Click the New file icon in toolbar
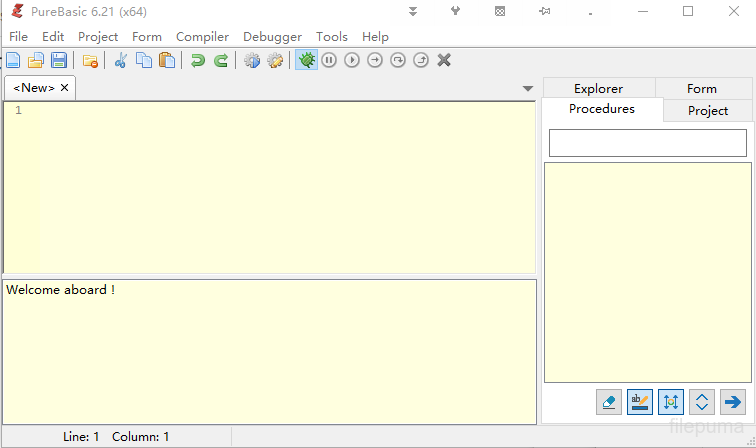The width and height of the screenshot is (756, 448). (13, 60)
